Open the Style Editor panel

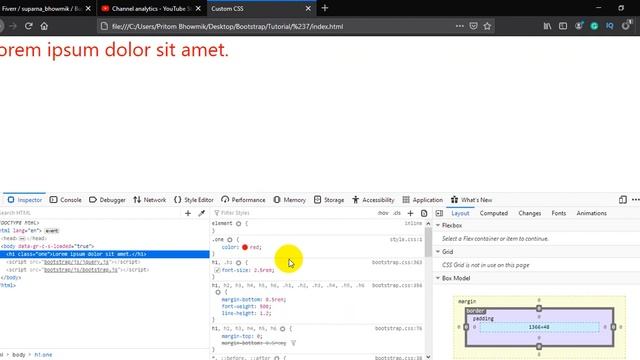click(x=194, y=200)
